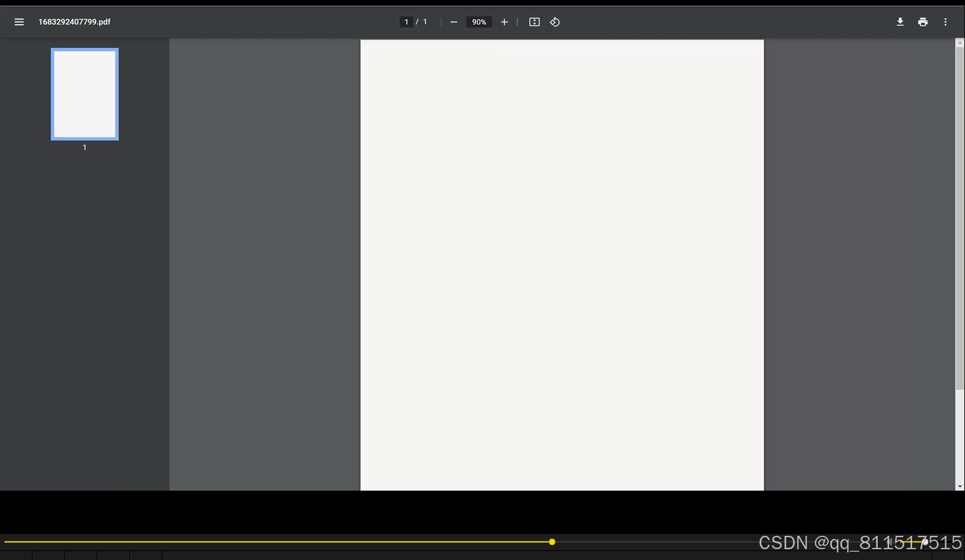Click the scrollbar down arrow
The height and width of the screenshot is (560, 965).
960,486
